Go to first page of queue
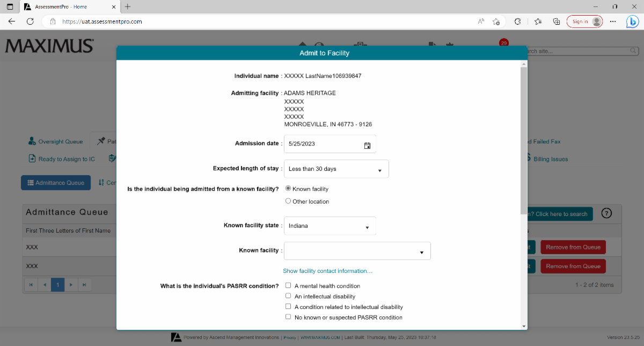 click(31, 284)
